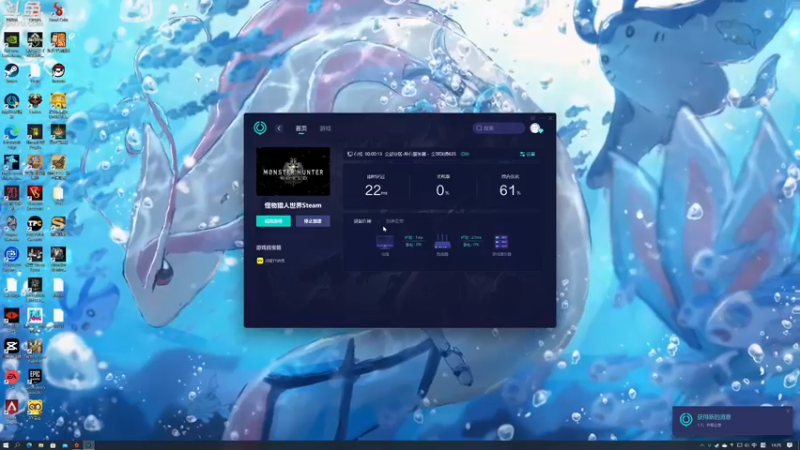Click the 怪物猎人世界Steam game title

pyautogui.click(x=293, y=205)
